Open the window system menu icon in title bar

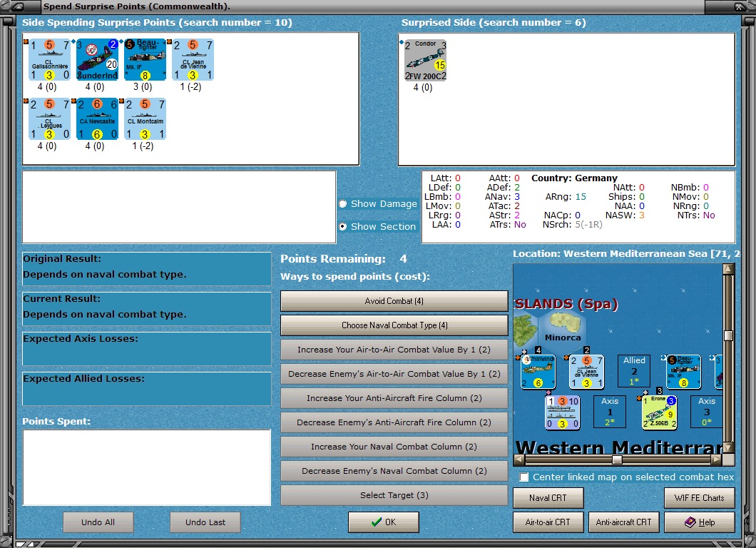pos(18,6)
